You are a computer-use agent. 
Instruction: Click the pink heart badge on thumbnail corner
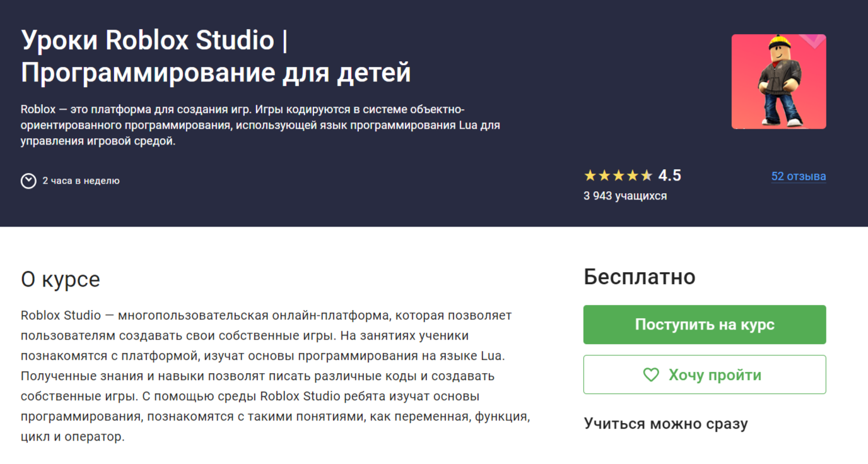tap(812, 40)
